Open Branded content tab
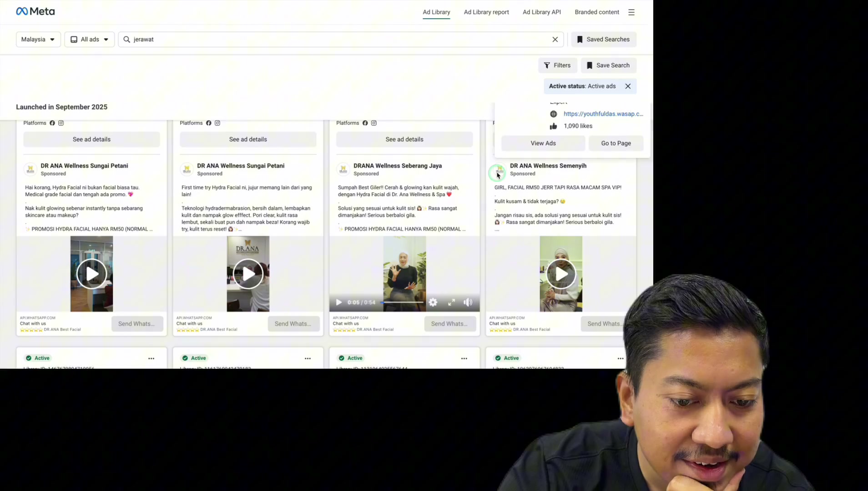The height and width of the screenshot is (491, 868). pos(597,12)
